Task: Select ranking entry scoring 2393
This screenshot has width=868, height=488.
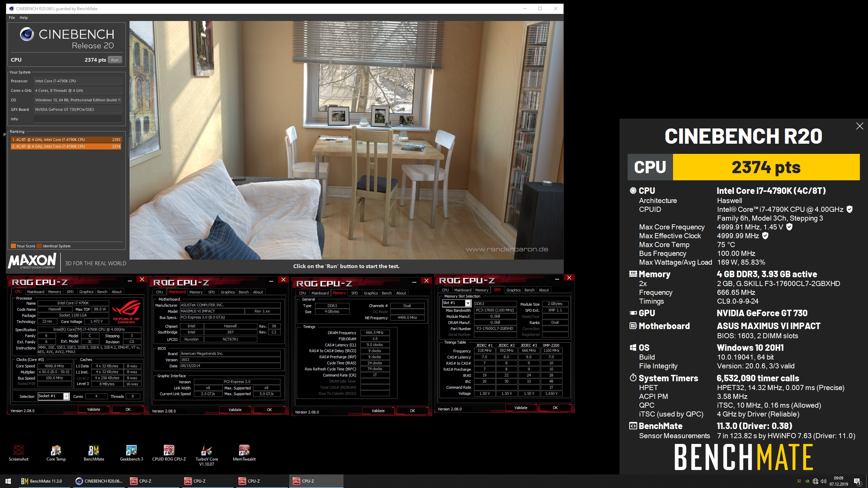Action: pos(66,140)
